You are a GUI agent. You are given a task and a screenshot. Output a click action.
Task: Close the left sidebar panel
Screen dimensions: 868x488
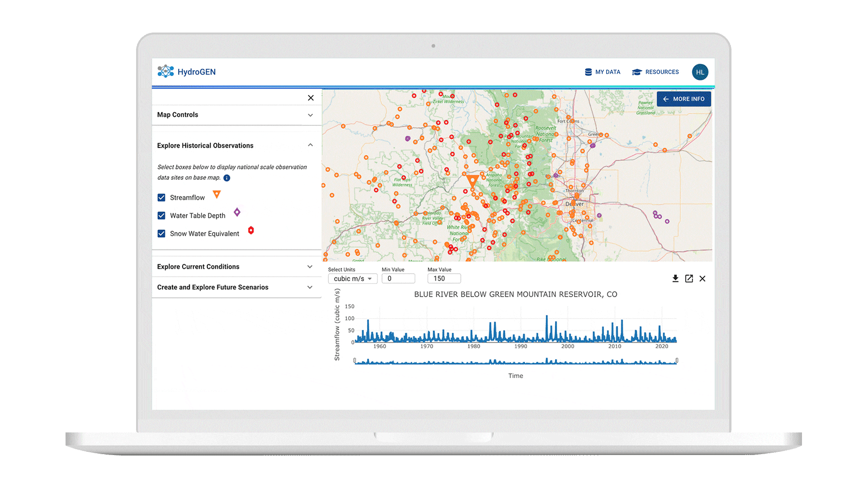(311, 98)
